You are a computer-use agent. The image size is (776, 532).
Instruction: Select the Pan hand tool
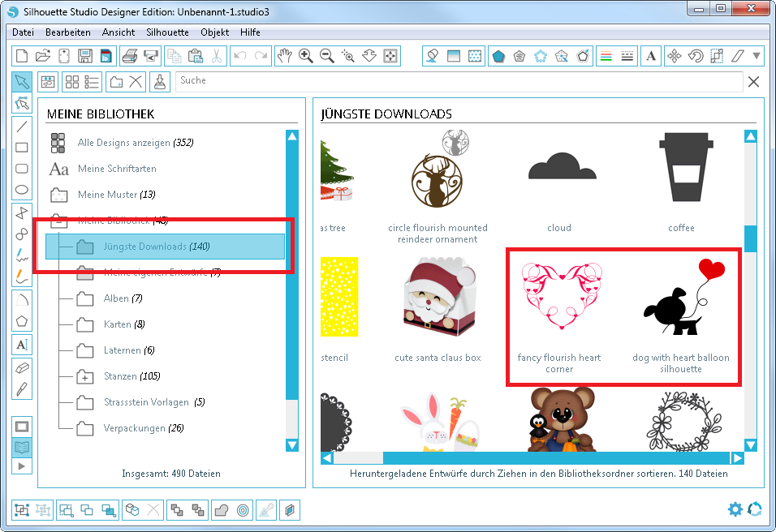tap(284, 56)
